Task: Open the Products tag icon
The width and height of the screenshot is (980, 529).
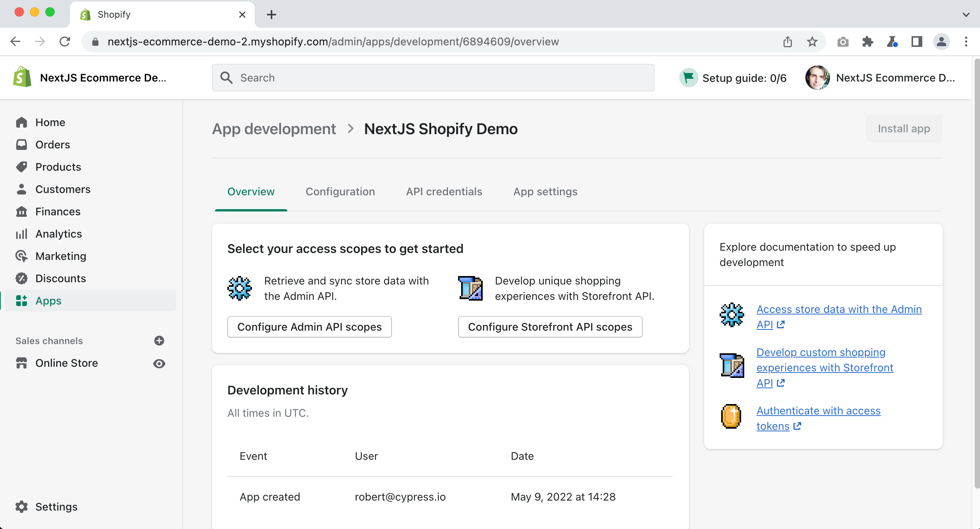Action: (x=22, y=167)
